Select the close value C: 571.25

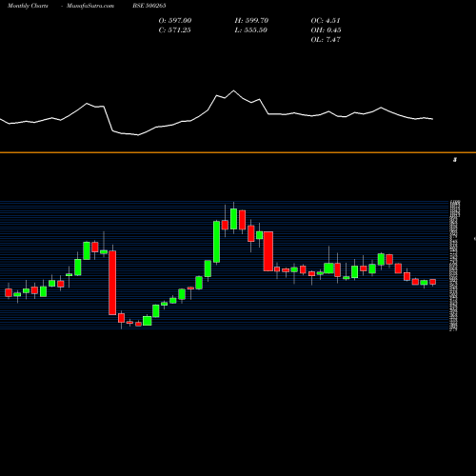coord(174,30)
